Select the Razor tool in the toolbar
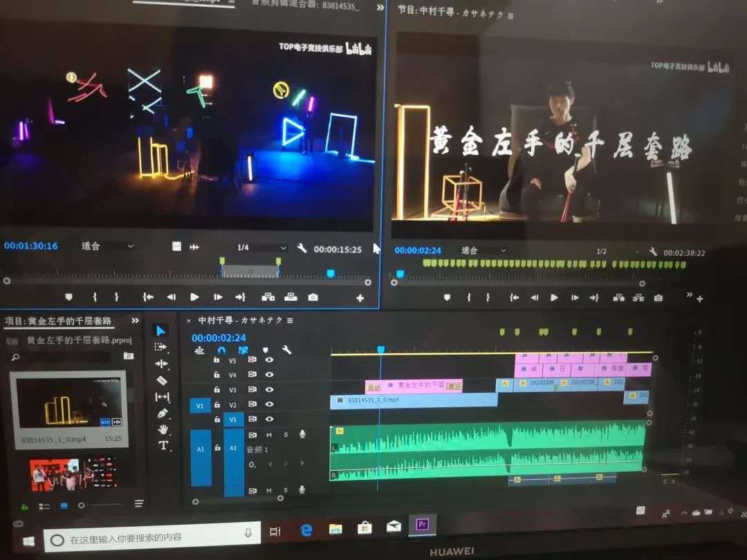 tap(161, 380)
